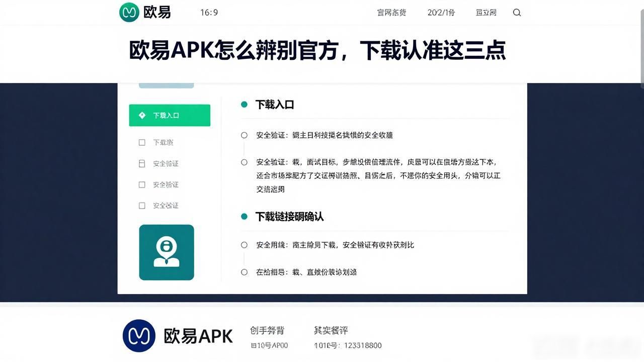644x362 pixels.
Task: Open the search magnifier icon in header
Action: click(x=517, y=13)
